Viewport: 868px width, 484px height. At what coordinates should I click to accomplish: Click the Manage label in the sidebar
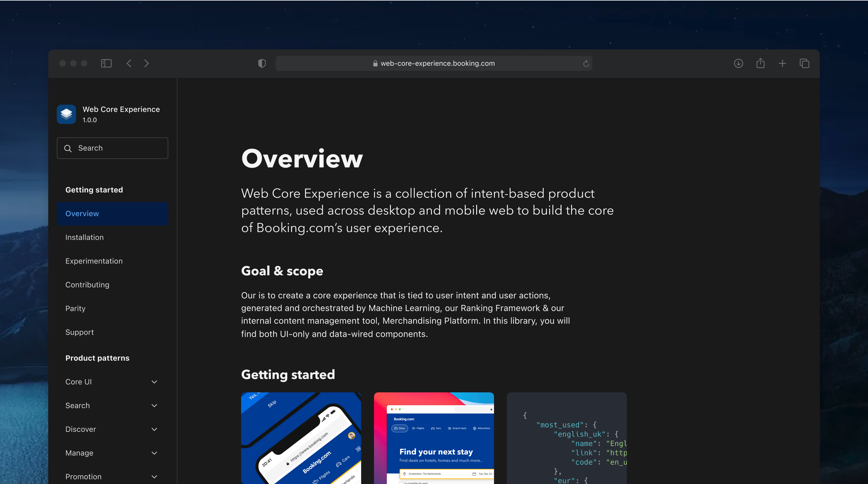(79, 453)
